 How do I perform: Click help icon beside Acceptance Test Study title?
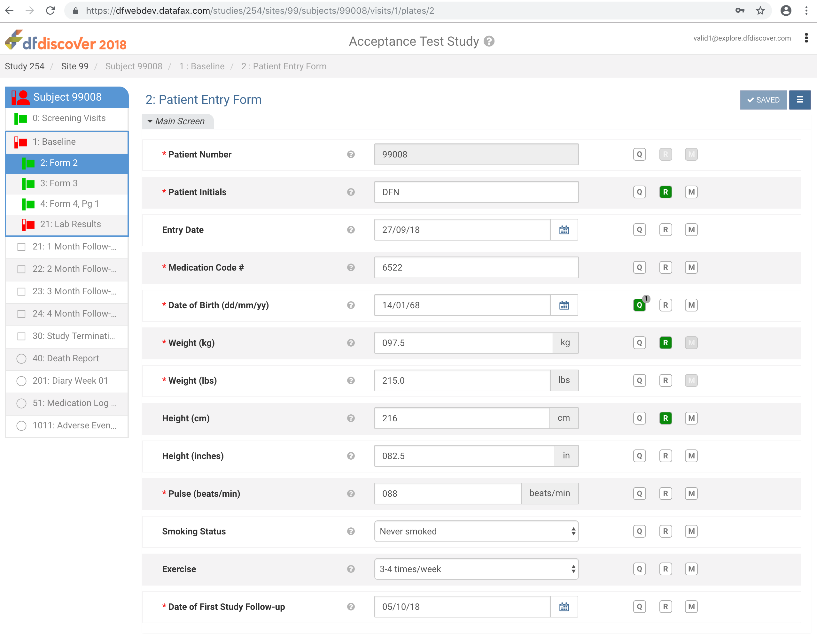pos(489,41)
